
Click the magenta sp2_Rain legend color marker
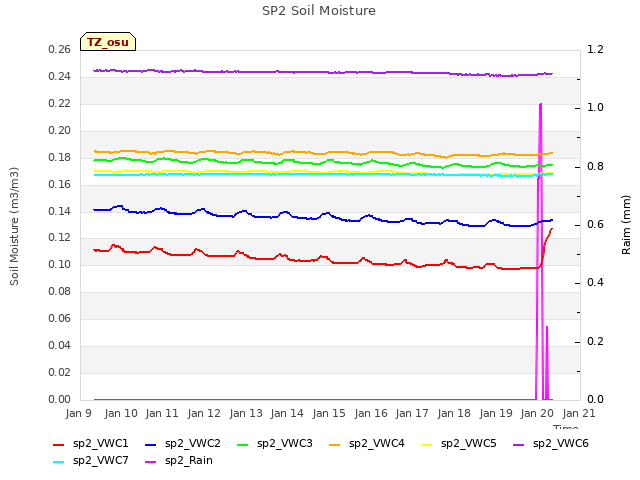click(151, 462)
